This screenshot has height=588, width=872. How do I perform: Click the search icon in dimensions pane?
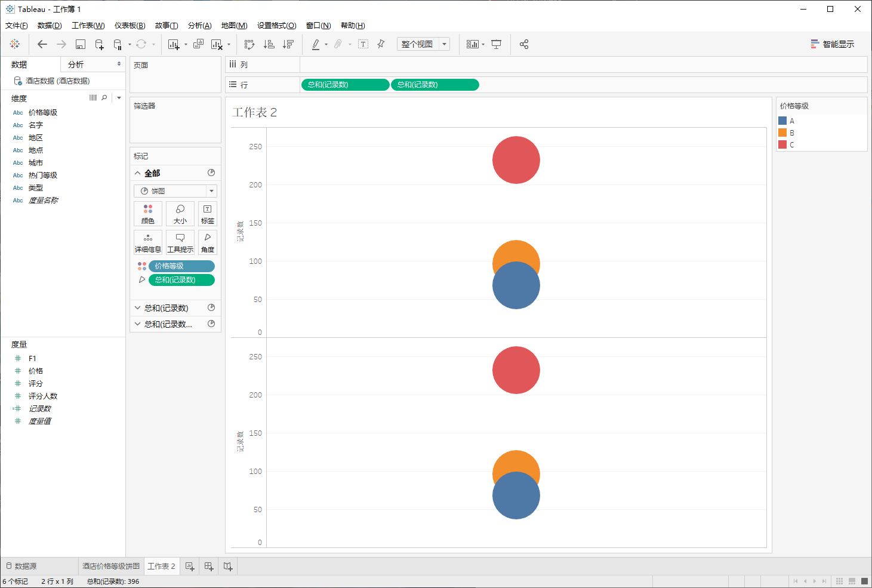(x=104, y=98)
